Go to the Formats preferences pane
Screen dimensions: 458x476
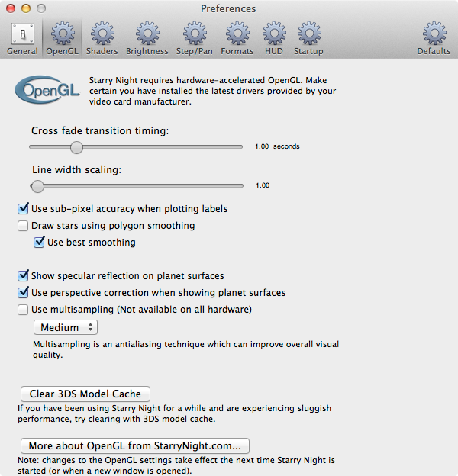point(237,38)
